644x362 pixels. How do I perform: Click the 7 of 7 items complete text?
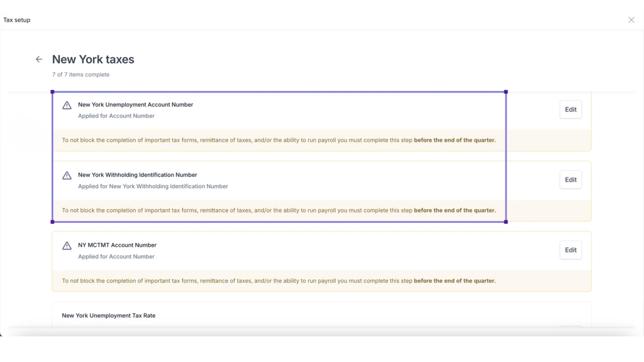(x=81, y=74)
